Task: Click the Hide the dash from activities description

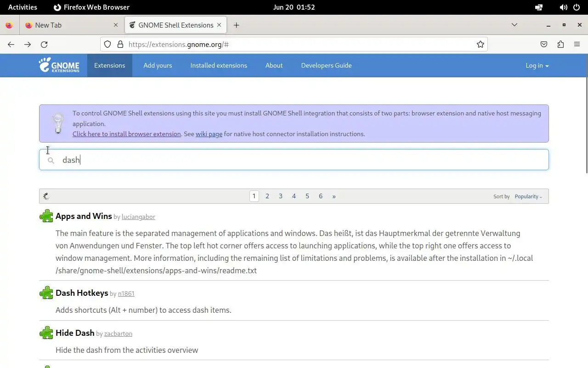Action: tap(127, 350)
